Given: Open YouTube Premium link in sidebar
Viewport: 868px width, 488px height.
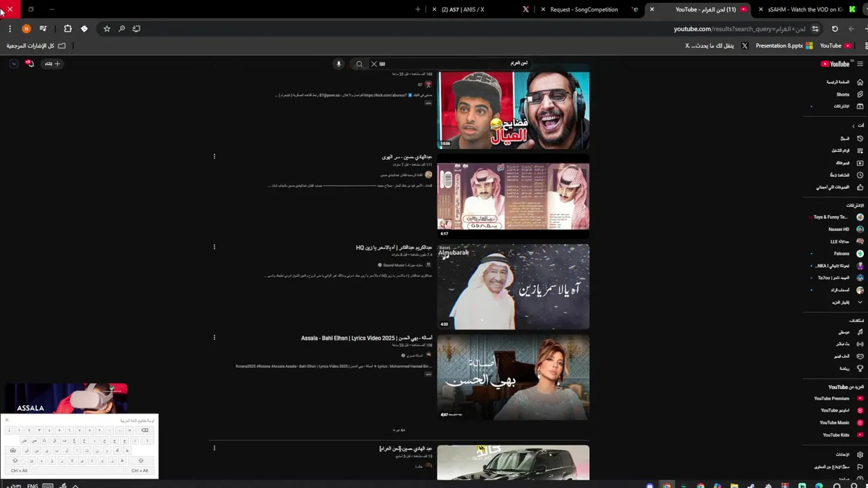Looking at the screenshot, I should (x=839, y=399).
